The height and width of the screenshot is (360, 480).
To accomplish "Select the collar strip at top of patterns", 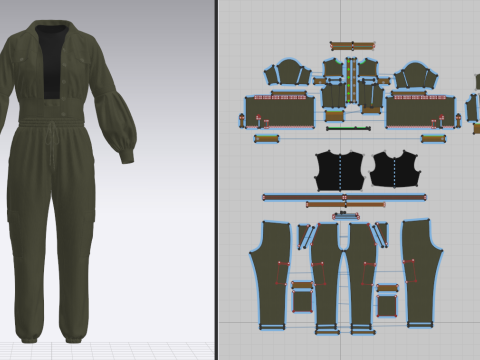I will [x=353, y=46].
